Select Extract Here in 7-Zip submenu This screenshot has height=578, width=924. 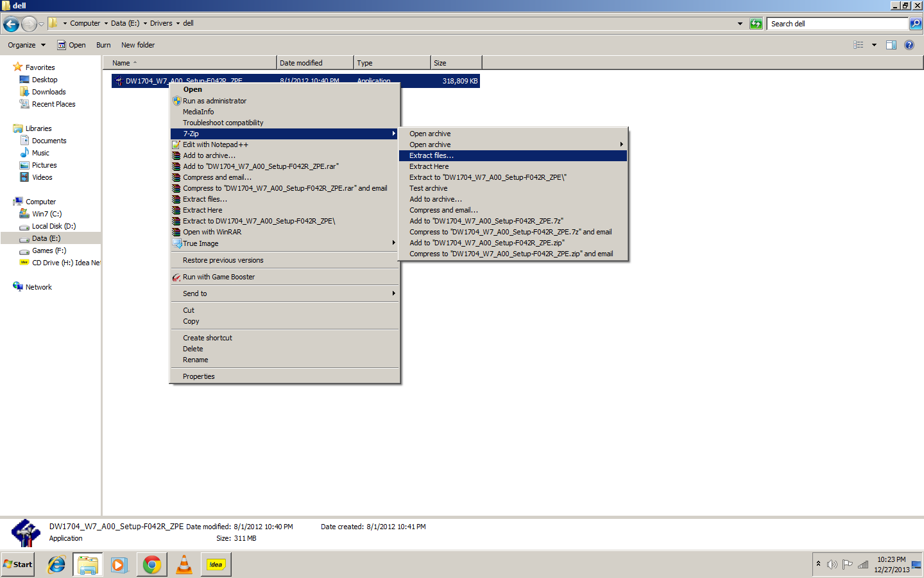point(513,166)
